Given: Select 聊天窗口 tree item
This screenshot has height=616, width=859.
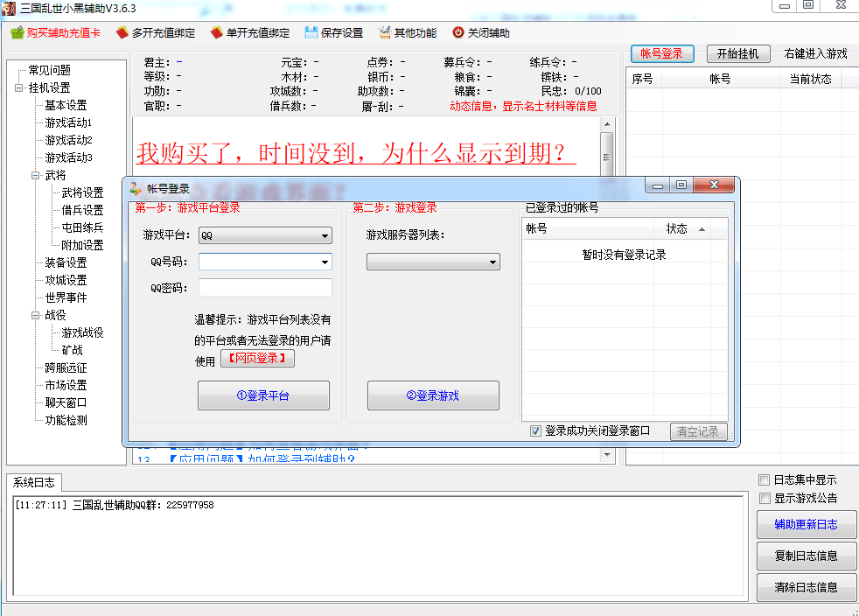Looking at the screenshot, I should coord(66,402).
